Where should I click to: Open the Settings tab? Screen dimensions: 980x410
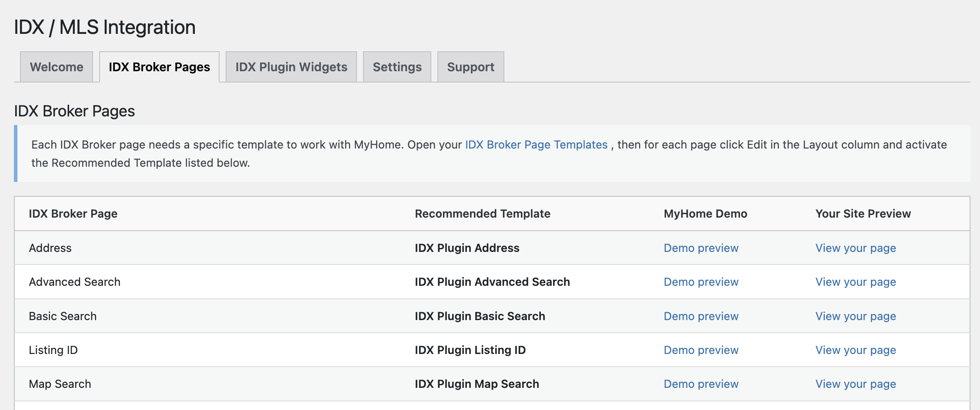[x=397, y=67]
